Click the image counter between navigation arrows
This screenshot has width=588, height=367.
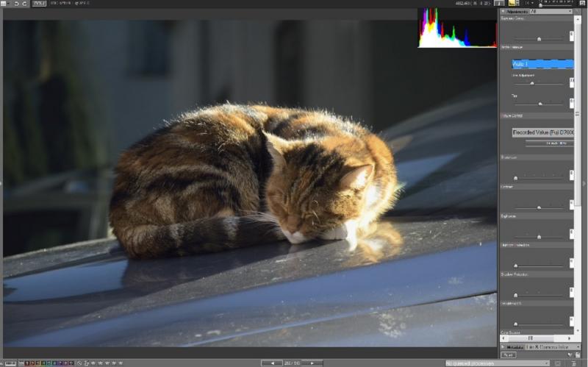point(292,363)
